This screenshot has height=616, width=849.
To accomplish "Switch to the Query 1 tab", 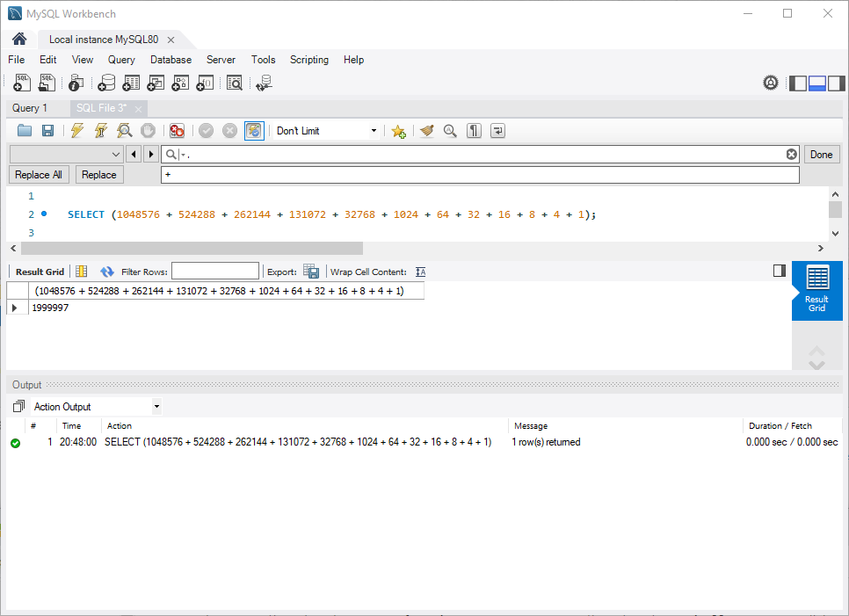I will point(30,108).
